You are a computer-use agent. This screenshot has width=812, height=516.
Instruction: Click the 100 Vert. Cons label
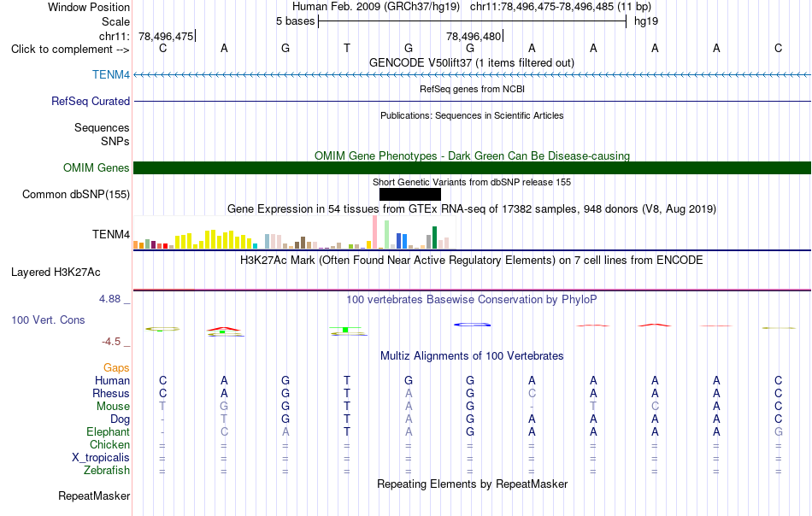(x=48, y=320)
